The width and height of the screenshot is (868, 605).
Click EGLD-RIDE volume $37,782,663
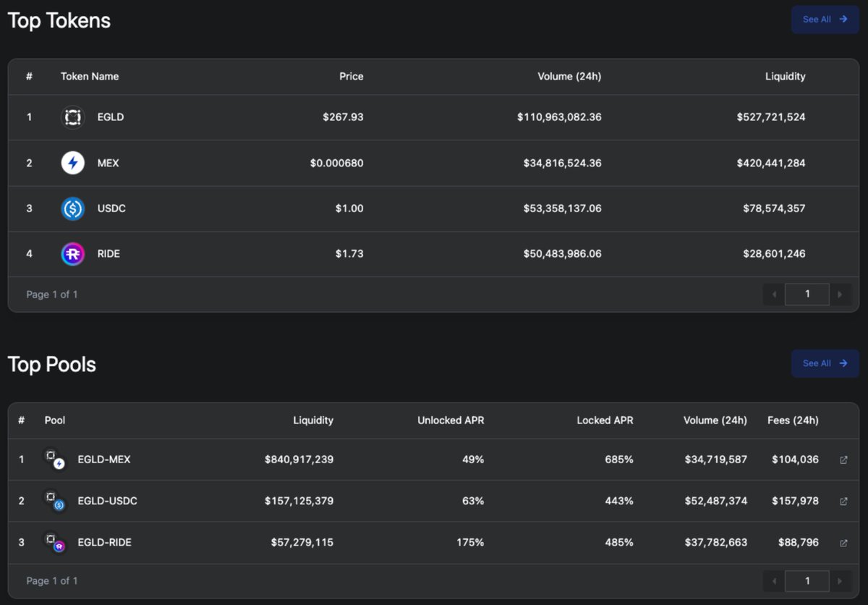[716, 542]
